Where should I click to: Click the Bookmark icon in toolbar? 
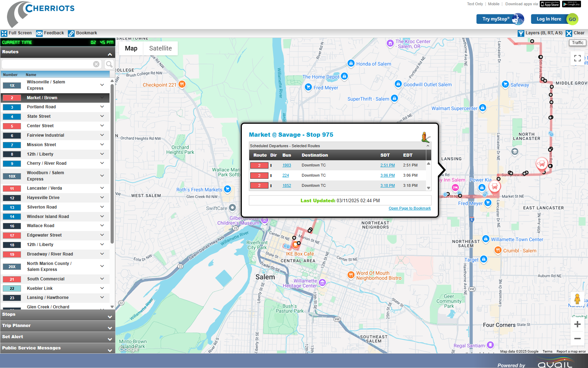click(71, 33)
